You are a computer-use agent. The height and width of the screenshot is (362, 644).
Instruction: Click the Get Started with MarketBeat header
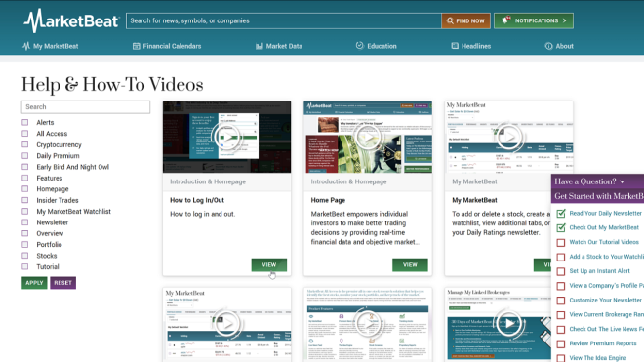tap(598, 196)
